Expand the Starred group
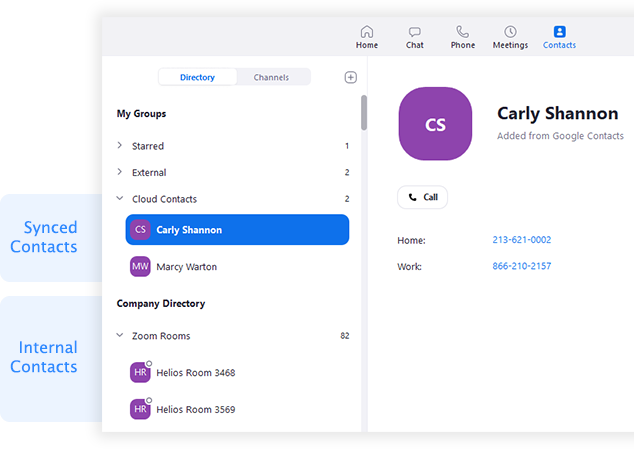This screenshot has width=634, height=449. (120, 146)
